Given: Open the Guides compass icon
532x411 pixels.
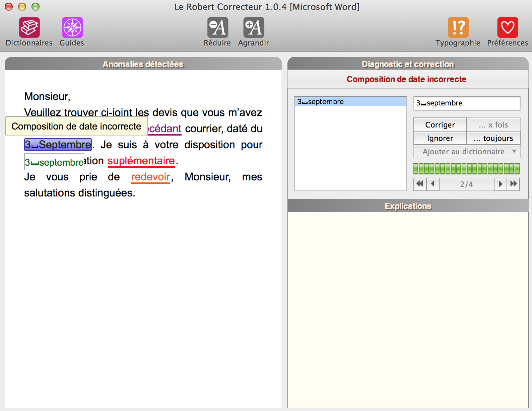Looking at the screenshot, I should click(72, 27).
